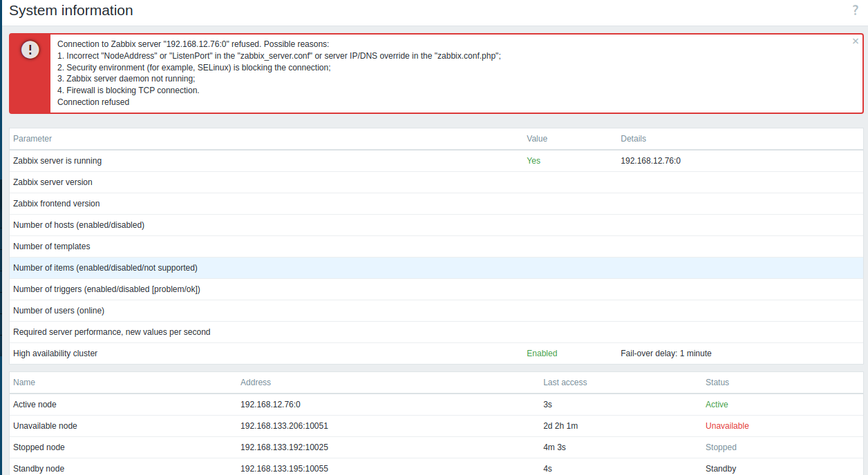
Task: Open the help question mark icon
Action: tap(856, 10)
